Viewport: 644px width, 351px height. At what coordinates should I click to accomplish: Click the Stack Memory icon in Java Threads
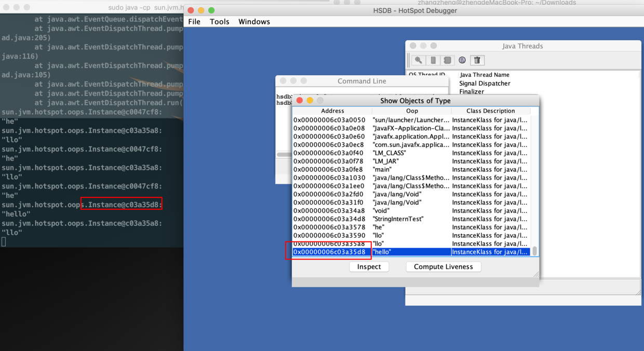[433, 60]
